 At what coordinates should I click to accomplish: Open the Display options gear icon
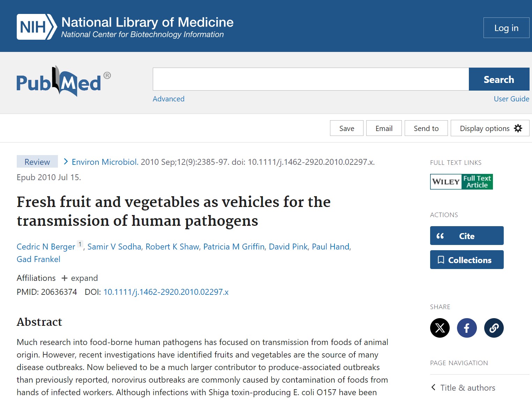point(518,128)
